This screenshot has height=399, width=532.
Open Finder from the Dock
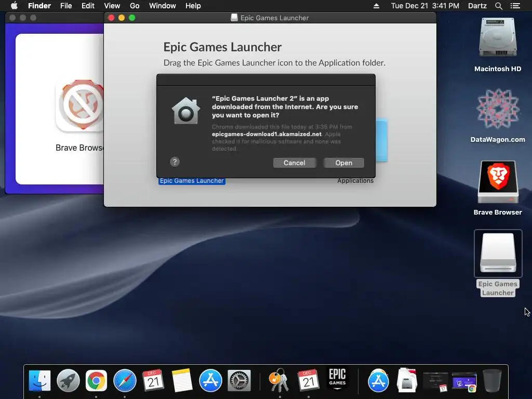tap(39, 380)
